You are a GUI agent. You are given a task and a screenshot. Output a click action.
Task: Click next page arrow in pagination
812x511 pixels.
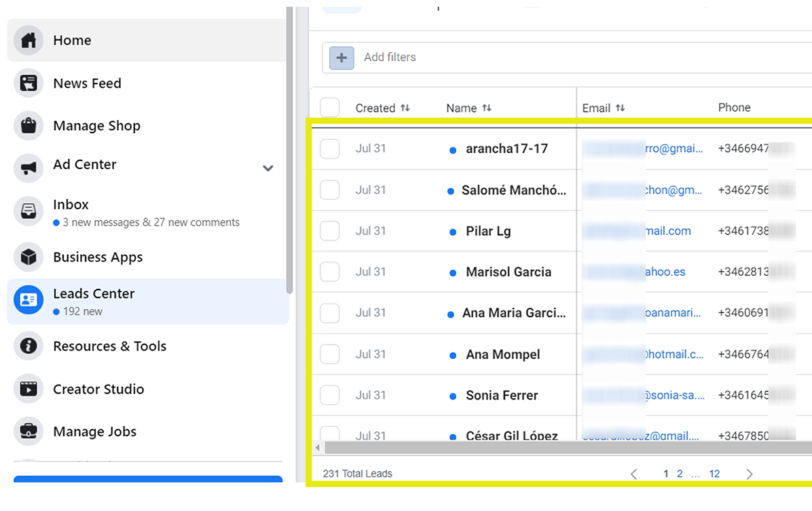point(750,474)
